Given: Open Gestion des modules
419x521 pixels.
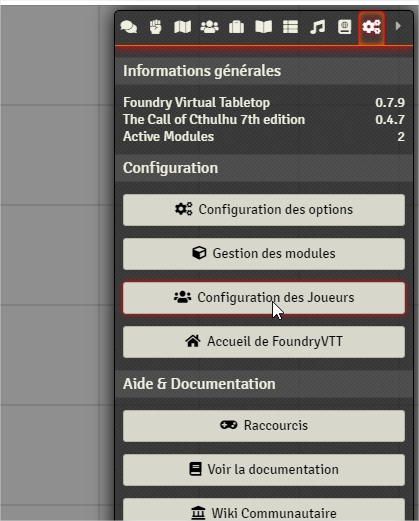Looking at the screenshot, I should pyautogui.click(x=264, y=254).
